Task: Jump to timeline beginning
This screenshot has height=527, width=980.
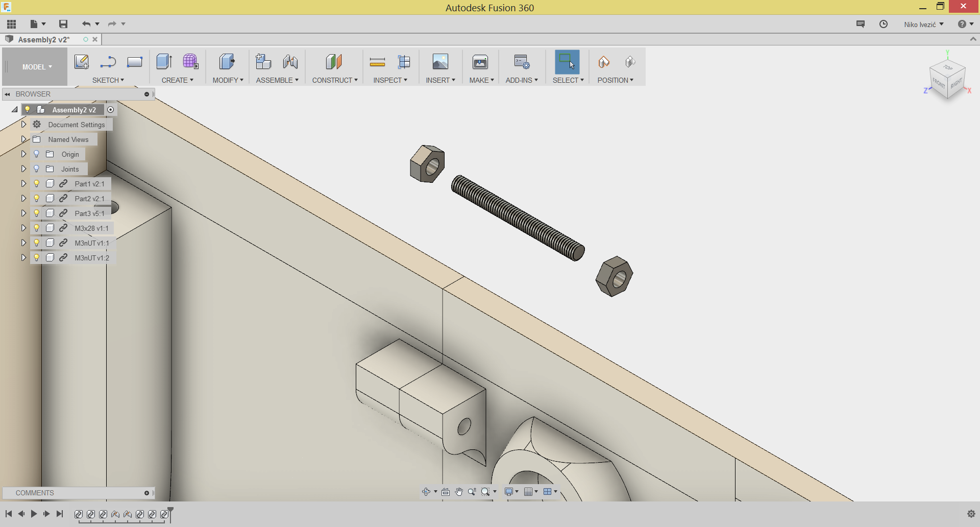Action: pos(9,514)
